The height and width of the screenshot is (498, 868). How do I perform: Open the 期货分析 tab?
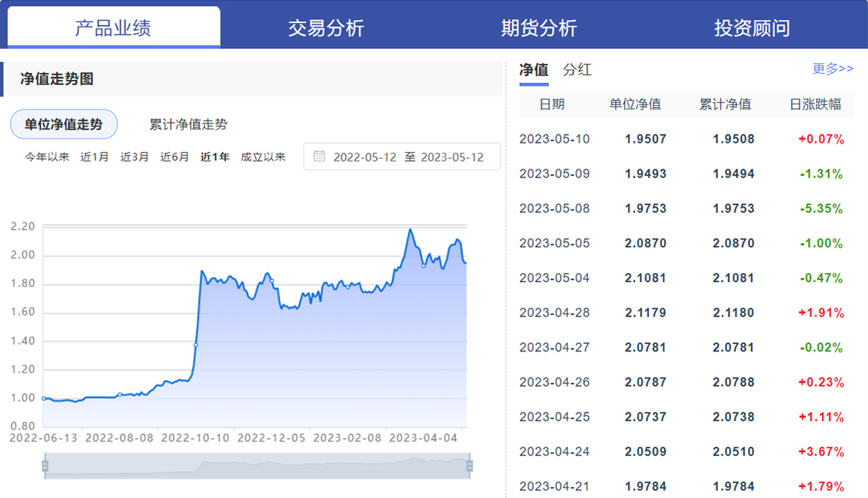[538, 28]
